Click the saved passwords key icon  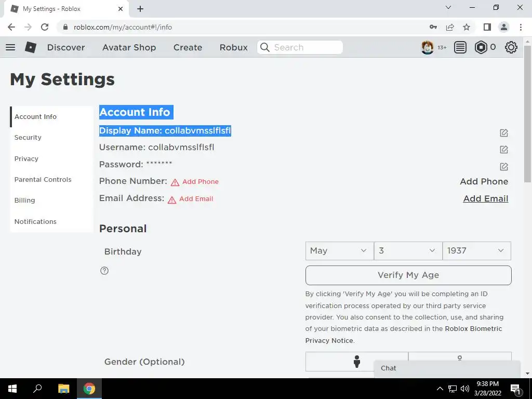(x=433, y=27)
